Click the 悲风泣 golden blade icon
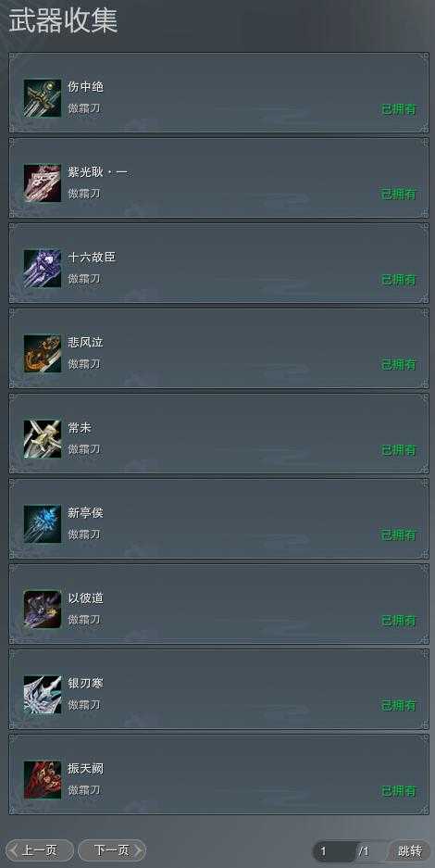The width and height of the screenshot is (435, 868). tap(43, 354)
